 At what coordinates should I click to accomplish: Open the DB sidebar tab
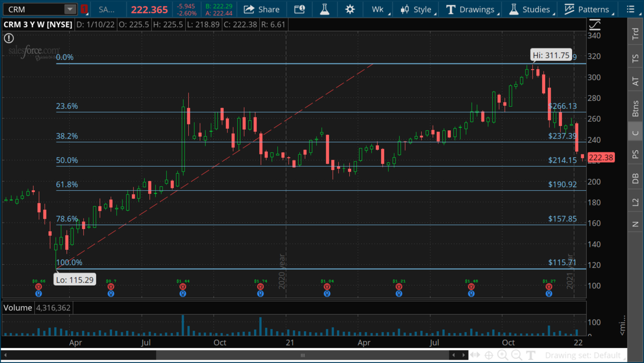coord(635,179)
